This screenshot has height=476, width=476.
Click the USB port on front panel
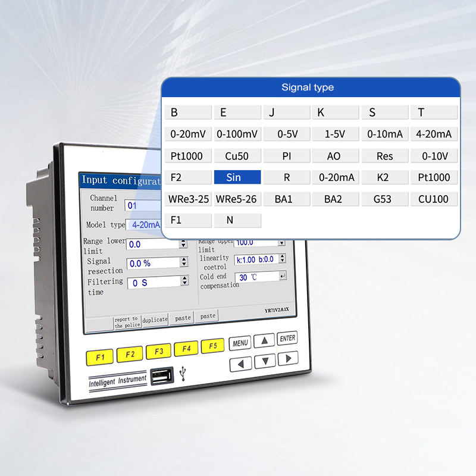pyautogui.click(x=161, y=376)
